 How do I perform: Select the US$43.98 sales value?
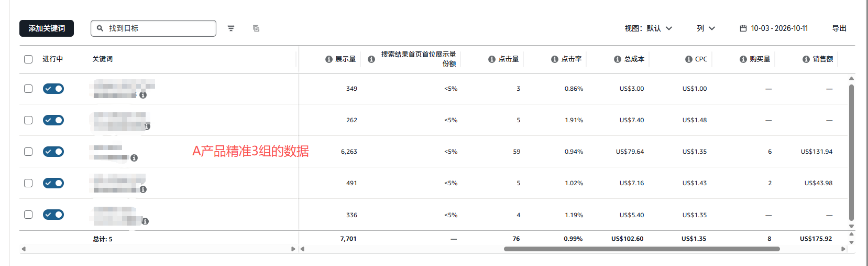pos(818,183)
